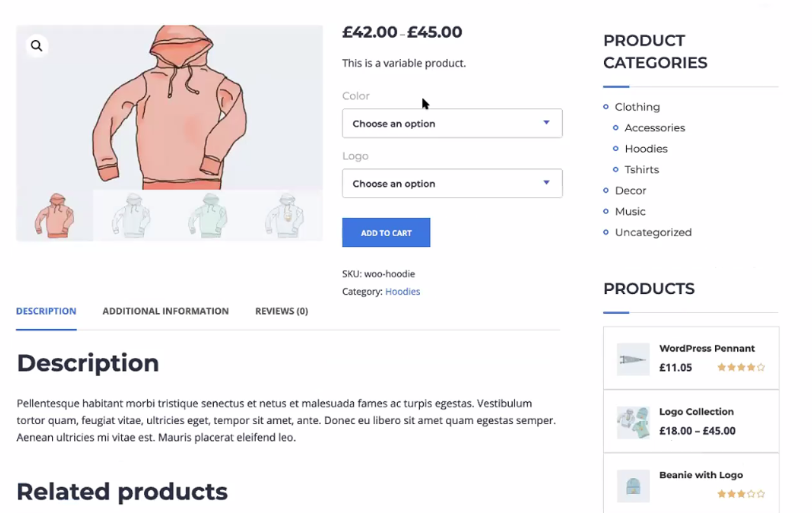Open the Music product category
812x513 pixels.
pos(630,211)
